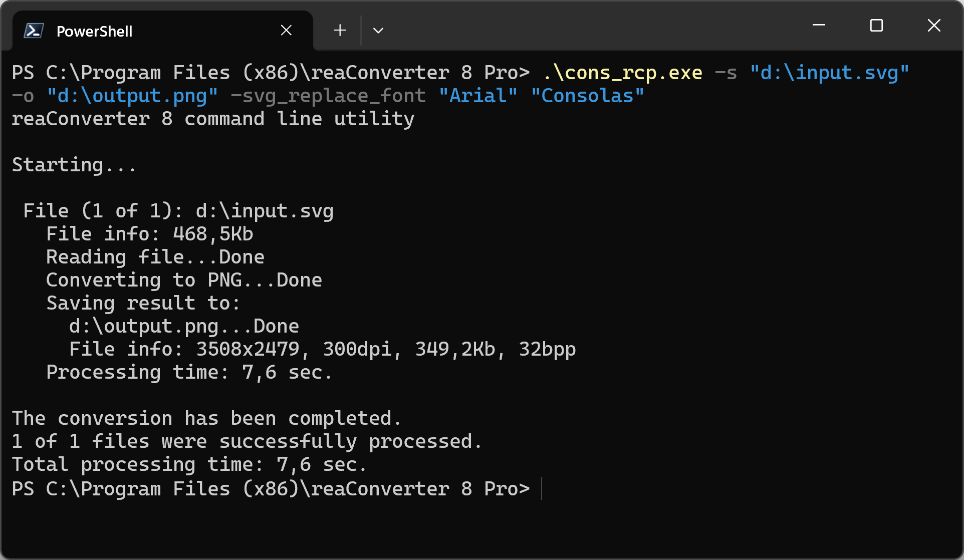Maximize the terminal window
The height and width of the screenshot is (560, 964).
point(876,25)
